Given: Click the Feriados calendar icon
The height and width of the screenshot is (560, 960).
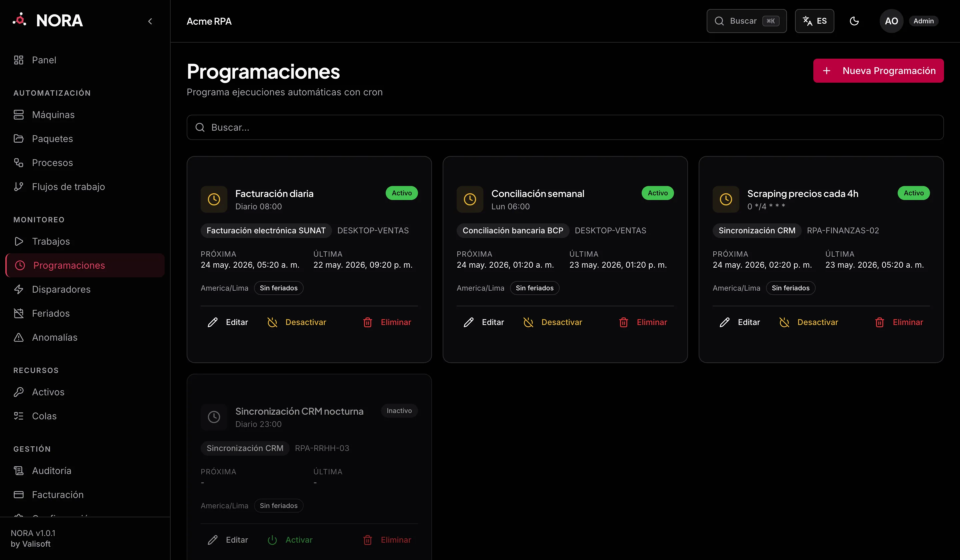Looking at the screenshot, I should 19,313.
